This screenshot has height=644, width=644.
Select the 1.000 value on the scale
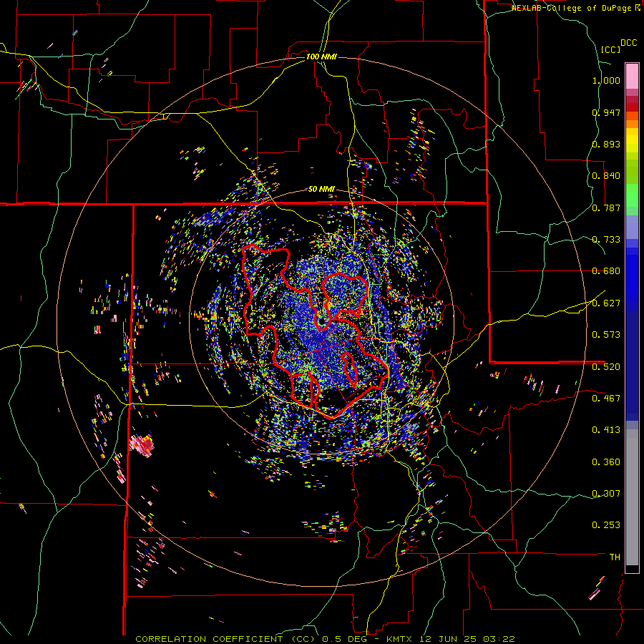606,80
